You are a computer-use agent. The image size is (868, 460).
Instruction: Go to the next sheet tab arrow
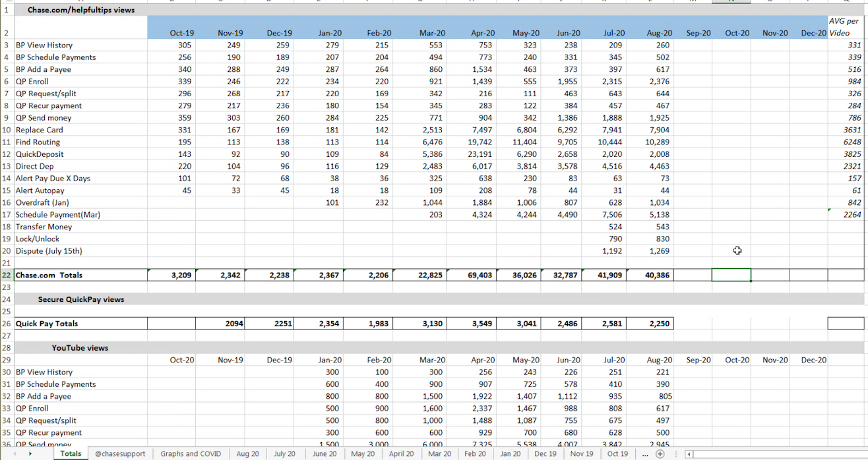click(x=30, y=453)
